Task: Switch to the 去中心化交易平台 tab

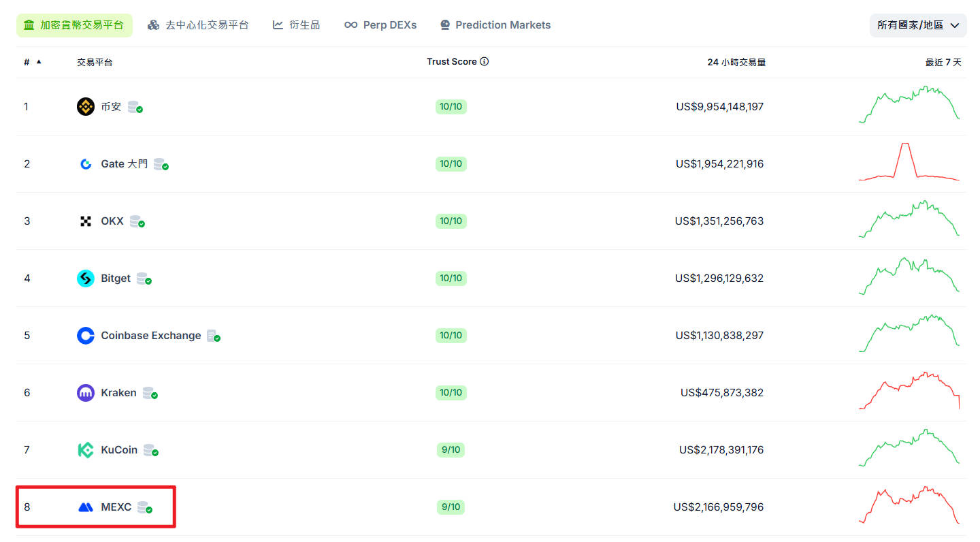Action: (x=198, y=25)
